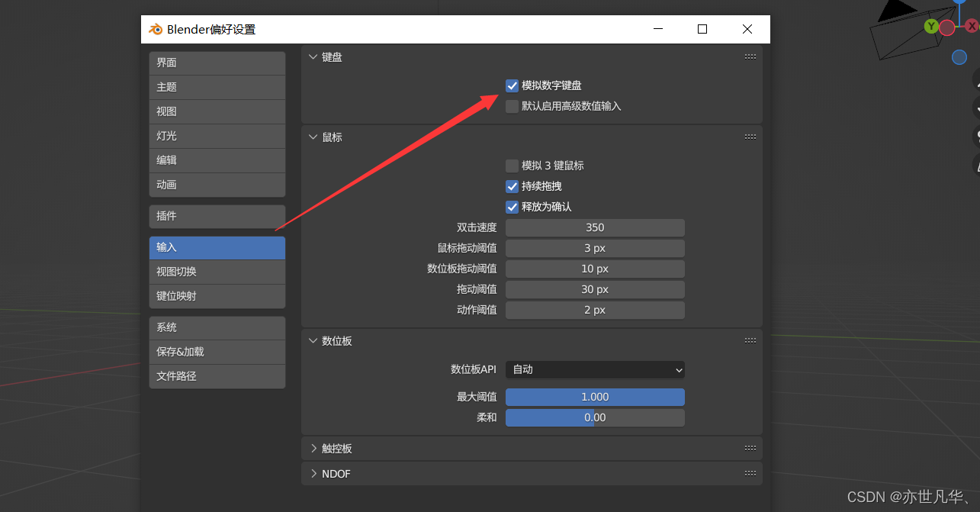
Task: Open the 文件路径 preferences section
Action: 217,376
